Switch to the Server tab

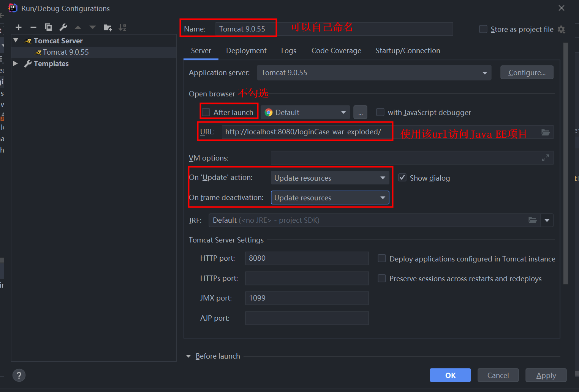(x=201, y=51)
